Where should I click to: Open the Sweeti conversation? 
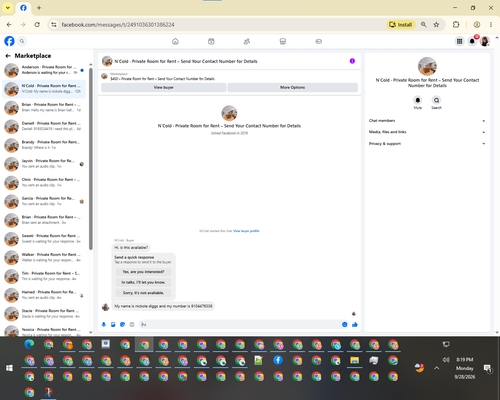[x=44, y=238]
